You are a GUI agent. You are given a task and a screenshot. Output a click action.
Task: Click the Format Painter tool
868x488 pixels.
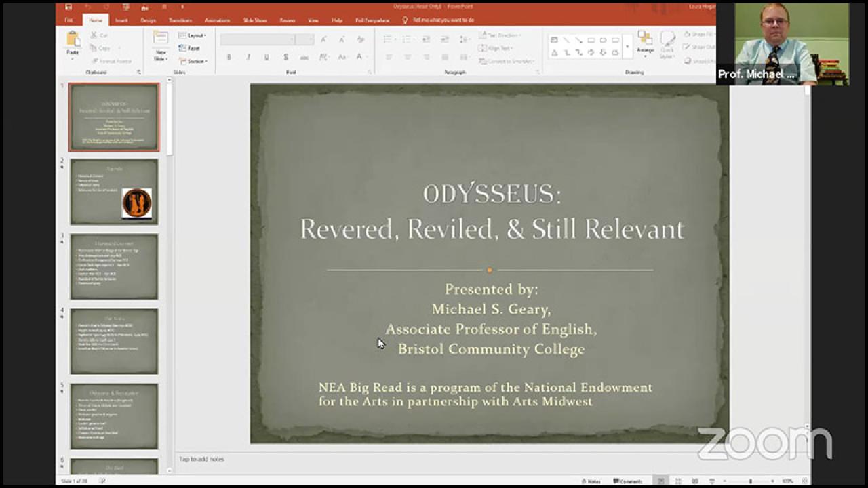pyautogui.click(x=111, y=61)
